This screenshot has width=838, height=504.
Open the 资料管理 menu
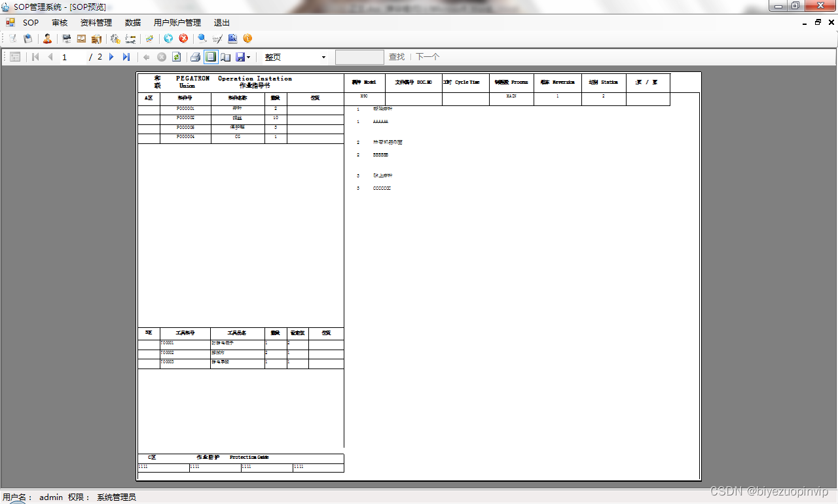[x=96, y=22]
